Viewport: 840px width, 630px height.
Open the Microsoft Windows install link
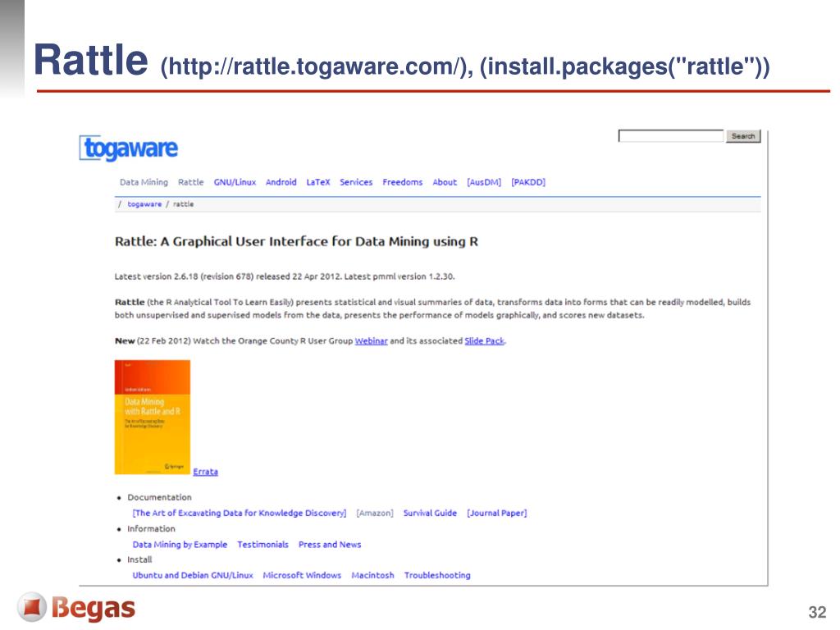[302, 575]
